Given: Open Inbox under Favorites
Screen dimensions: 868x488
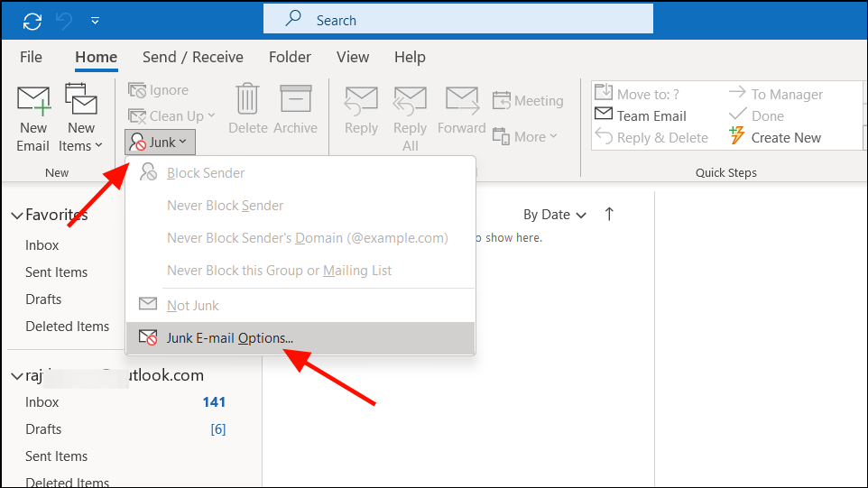Looking at the screenshot, I should pyautogui.click(x=42, y=245).
